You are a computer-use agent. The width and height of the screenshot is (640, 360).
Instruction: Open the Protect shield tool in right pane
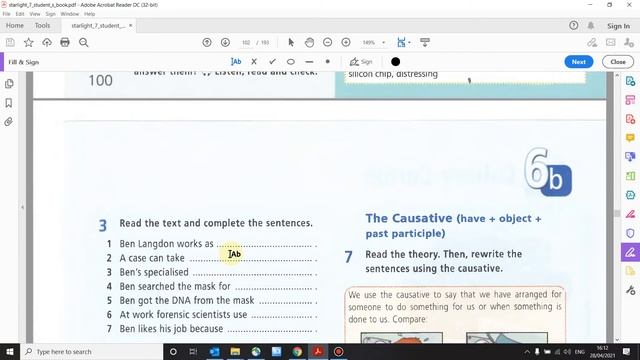click(x=630, y=233)
